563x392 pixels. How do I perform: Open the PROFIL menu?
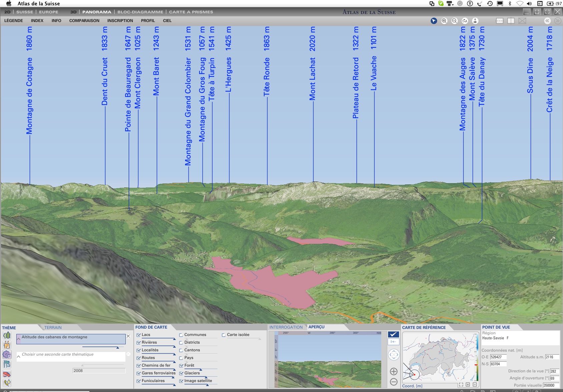[x=148, y=21]
